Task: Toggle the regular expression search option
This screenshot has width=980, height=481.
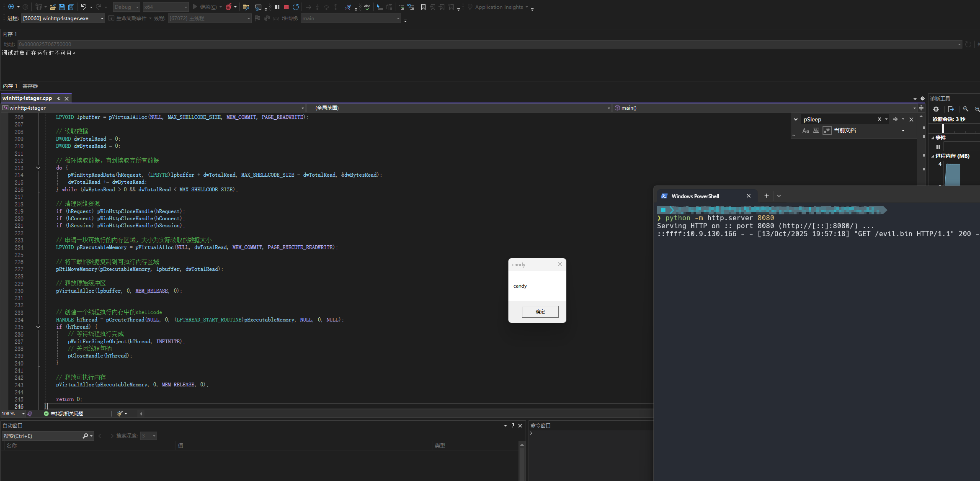Action: pos(827,131)
